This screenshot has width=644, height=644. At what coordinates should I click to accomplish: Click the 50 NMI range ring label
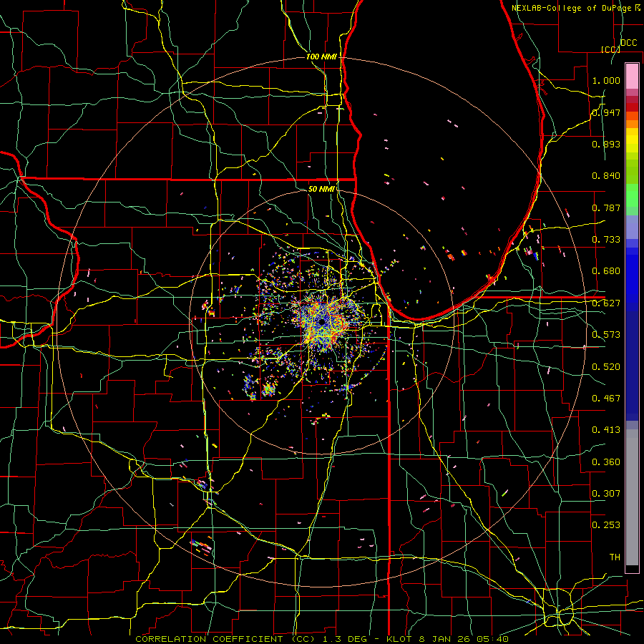(321, 189)
